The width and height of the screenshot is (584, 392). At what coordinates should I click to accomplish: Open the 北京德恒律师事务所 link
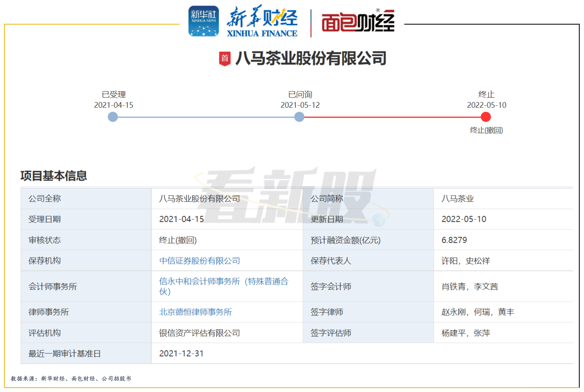tap(195, 312)
